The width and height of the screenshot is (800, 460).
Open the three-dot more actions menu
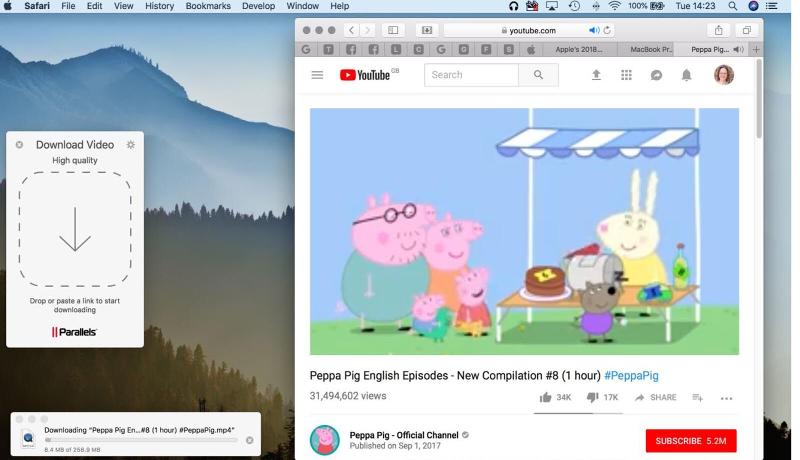pyautogui.click(x=727, y=398)
